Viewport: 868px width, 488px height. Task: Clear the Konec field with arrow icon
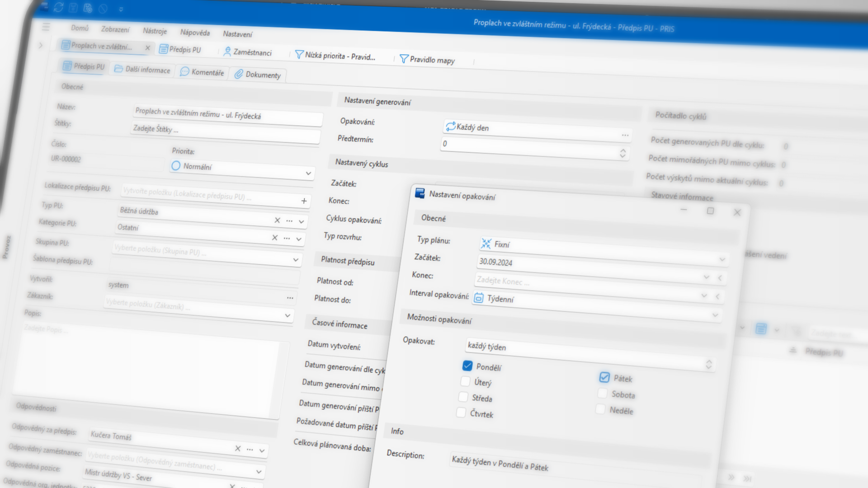click(x=717, y=296)
